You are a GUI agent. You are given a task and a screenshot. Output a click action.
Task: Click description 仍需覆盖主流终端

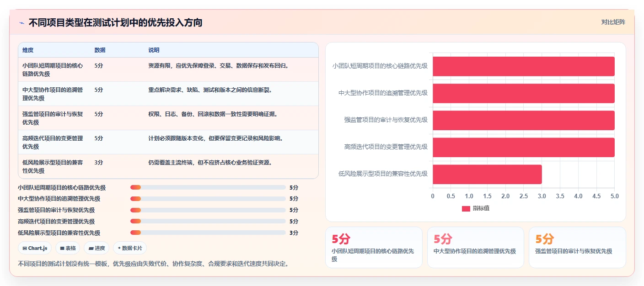(x=210, y=162)
